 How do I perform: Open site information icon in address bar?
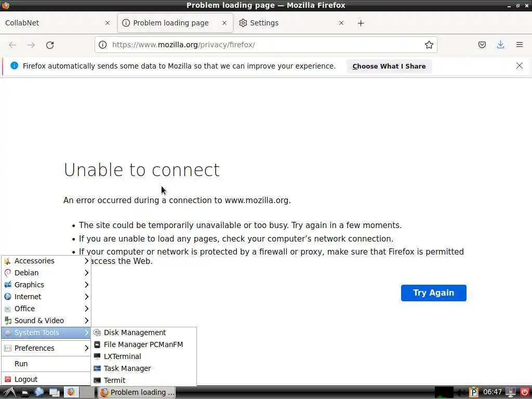tap(102, 45)
